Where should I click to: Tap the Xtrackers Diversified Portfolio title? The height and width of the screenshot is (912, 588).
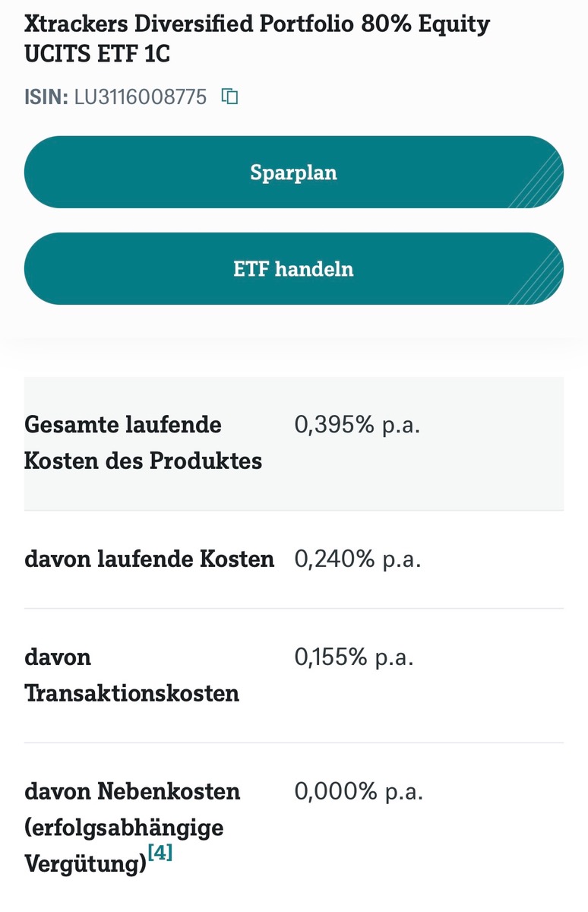point(257,40)
